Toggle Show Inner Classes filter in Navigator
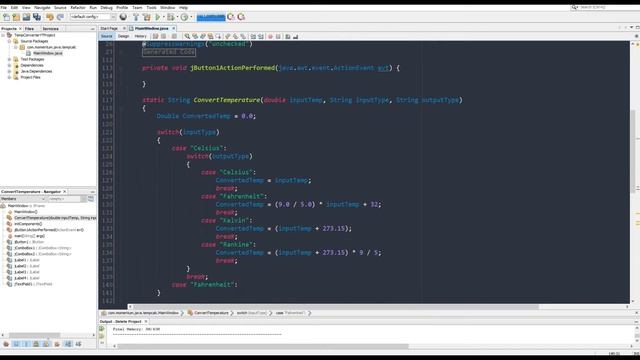The image size is (640, 360). tap(46, 344)
